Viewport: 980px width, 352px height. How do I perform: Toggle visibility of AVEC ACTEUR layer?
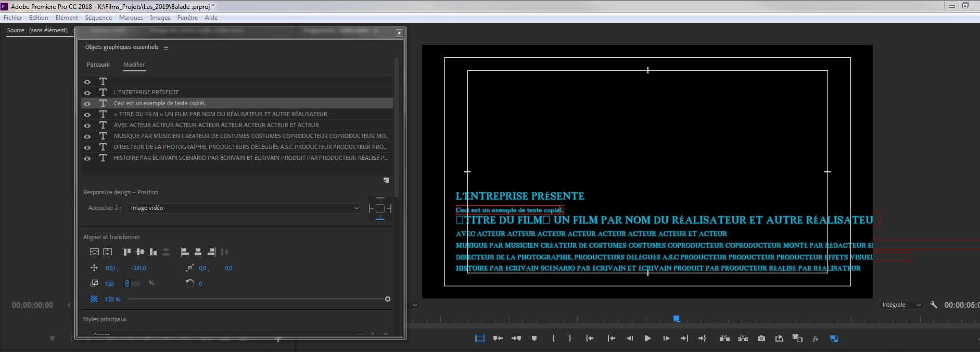87,125
